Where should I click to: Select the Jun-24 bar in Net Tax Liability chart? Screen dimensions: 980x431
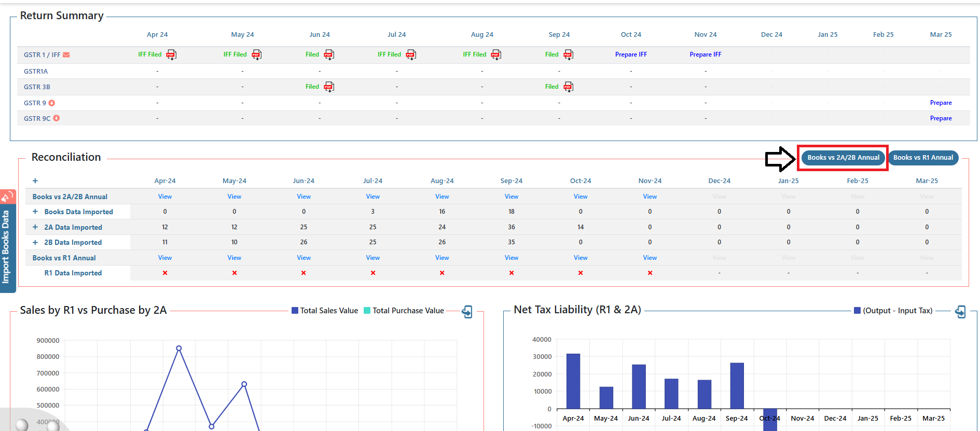tap(639, 386)
